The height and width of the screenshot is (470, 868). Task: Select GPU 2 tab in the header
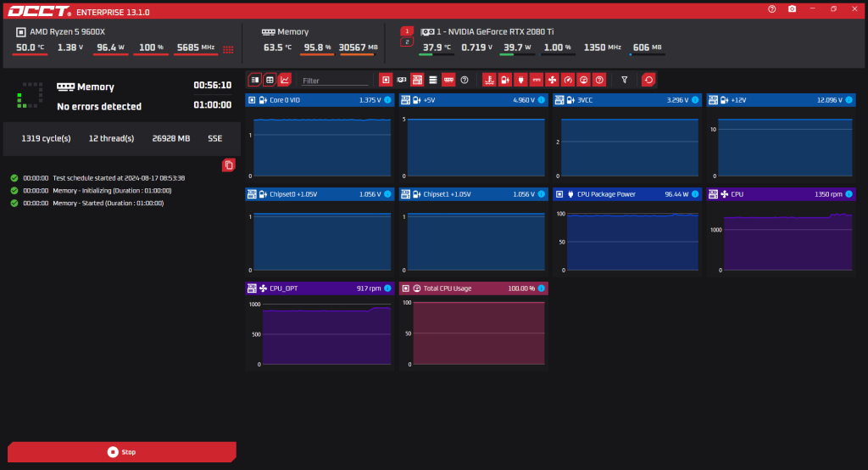[407, 42]
